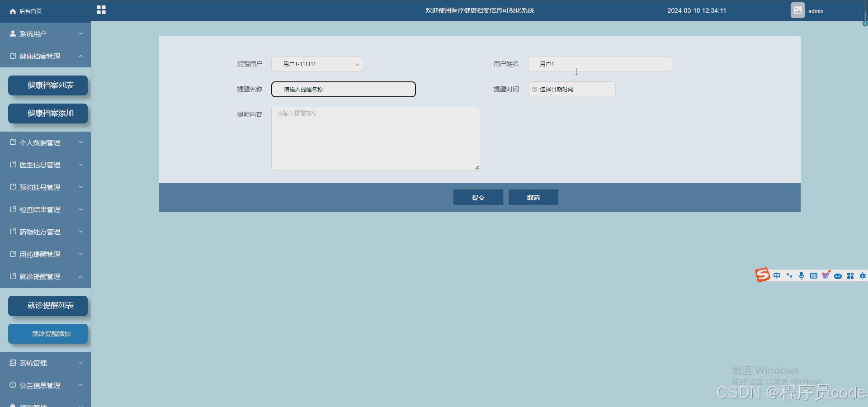Click the 取消 cancel button

click(x=533, y=197)
